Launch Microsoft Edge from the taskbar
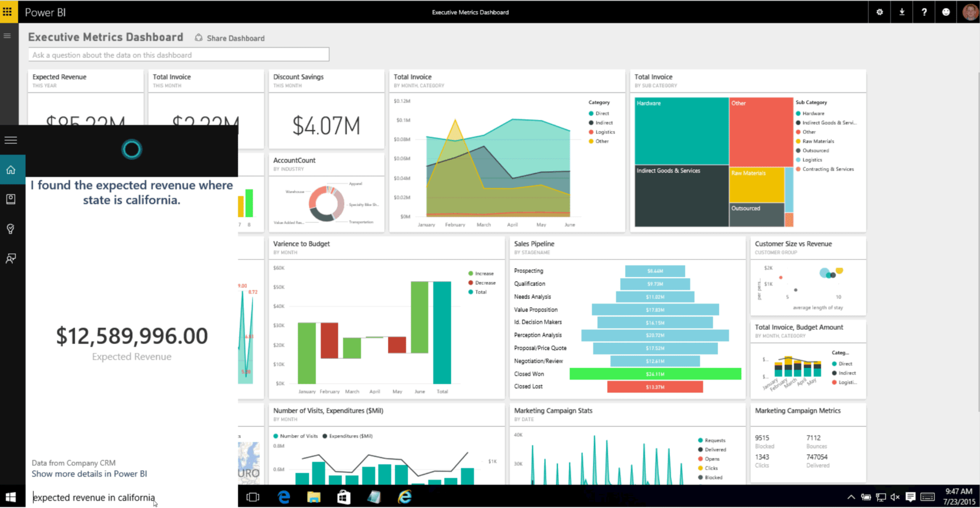The height and width of the screenshot is (508, 980). tap(283, 497)
